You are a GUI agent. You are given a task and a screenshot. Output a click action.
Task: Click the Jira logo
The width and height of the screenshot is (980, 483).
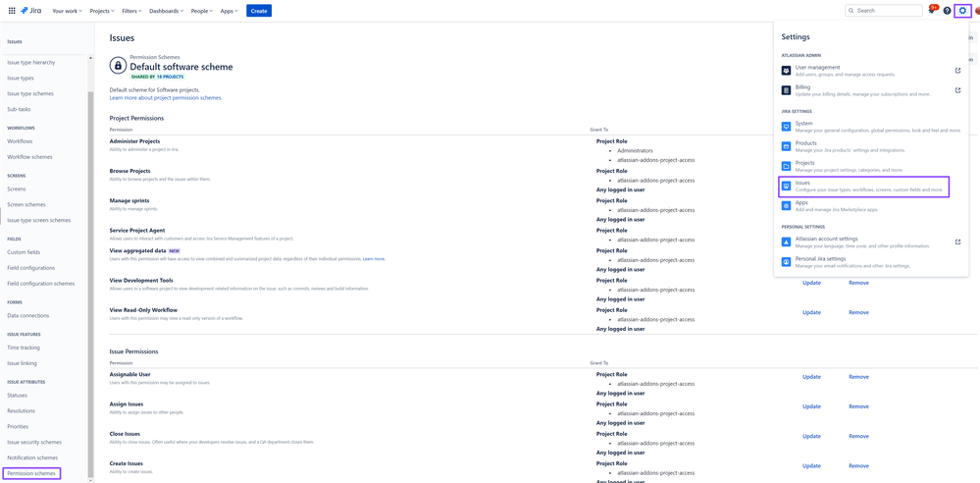click(x=31, y=11)
